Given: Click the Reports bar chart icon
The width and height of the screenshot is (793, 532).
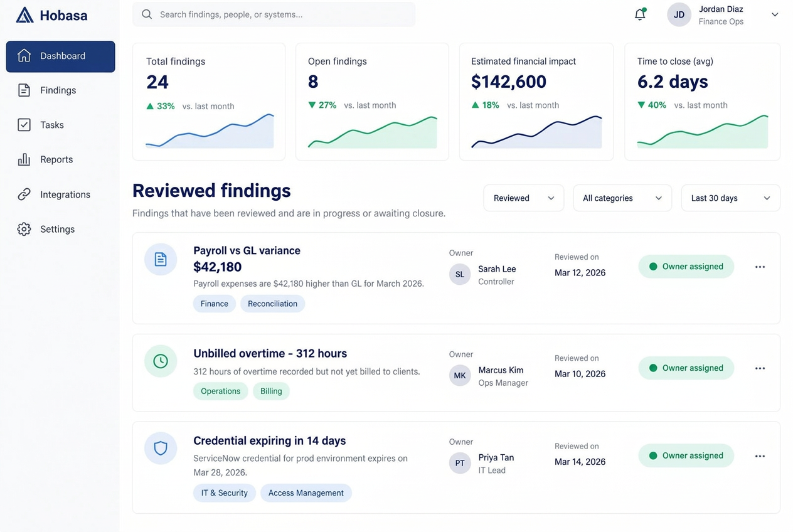Looking at the screenshot, I should click(x=24, y=159).
